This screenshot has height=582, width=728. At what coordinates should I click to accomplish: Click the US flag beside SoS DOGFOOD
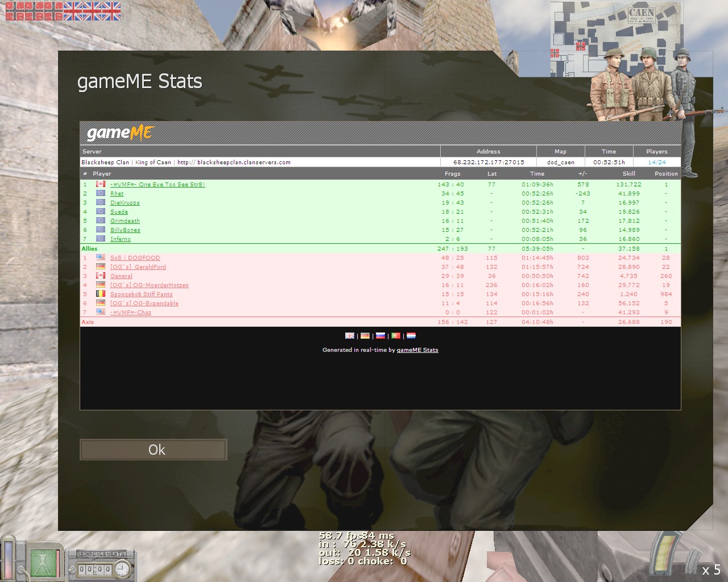pos(100,257)
